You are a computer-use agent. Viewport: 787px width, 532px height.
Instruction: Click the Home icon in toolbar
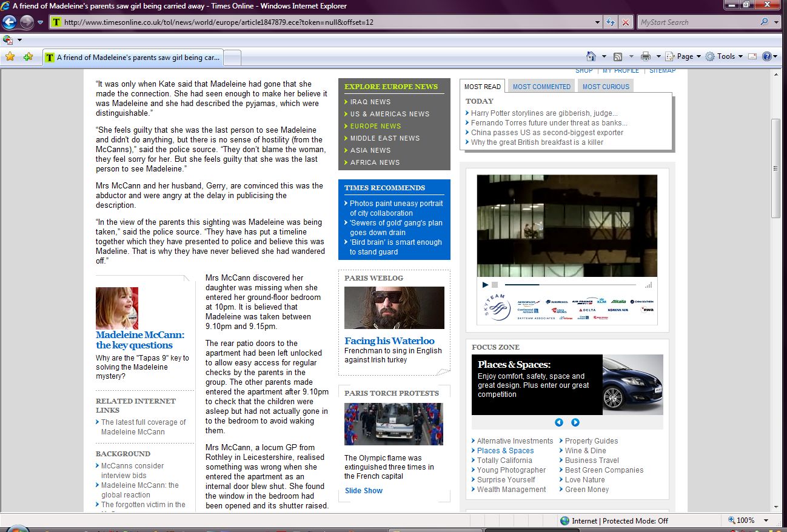591,56
